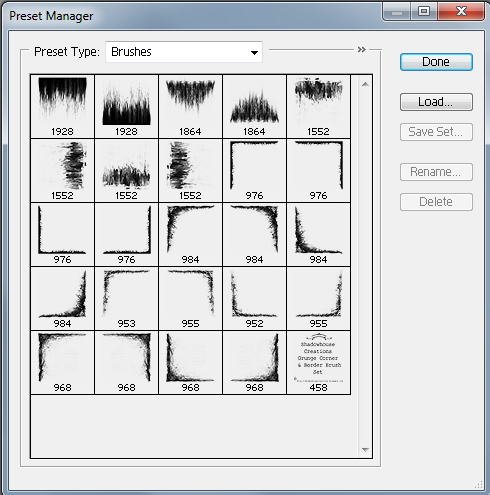The image size is (490, 495).
Task: Close the Preset Manager window
Action: [461, 11]
